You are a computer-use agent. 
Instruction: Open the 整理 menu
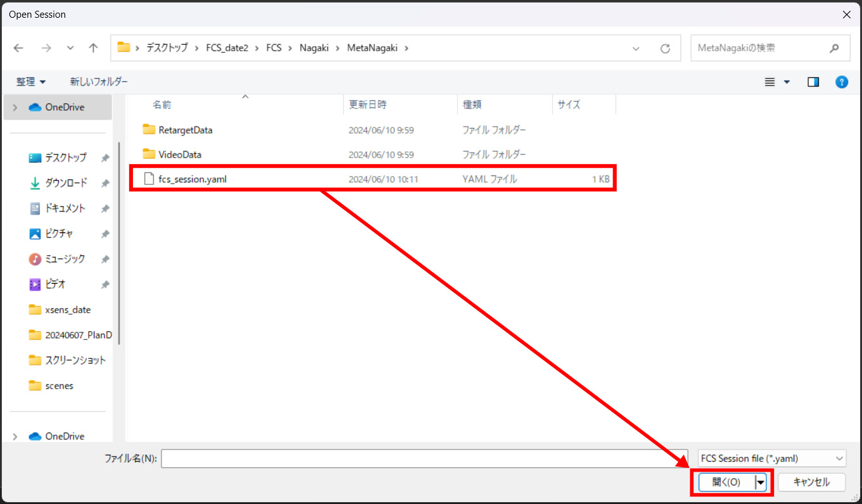31,82
